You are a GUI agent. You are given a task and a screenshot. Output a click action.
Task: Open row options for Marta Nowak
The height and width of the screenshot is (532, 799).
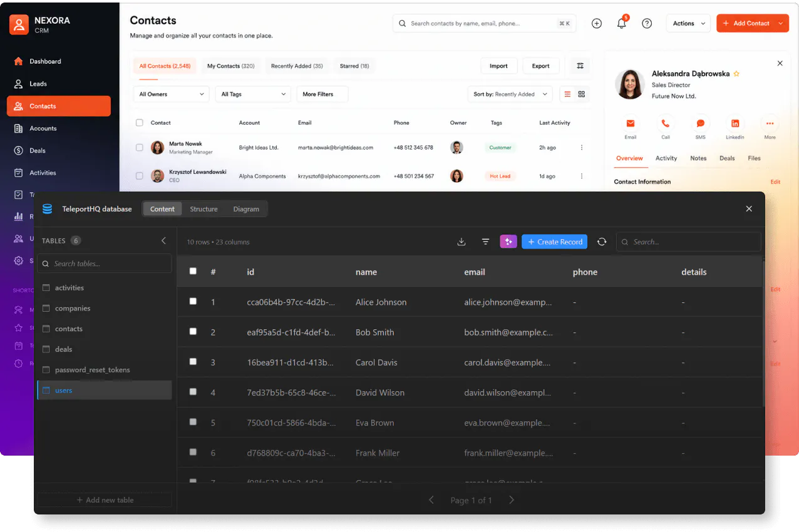pyautogui.click(x=582, y=148)
